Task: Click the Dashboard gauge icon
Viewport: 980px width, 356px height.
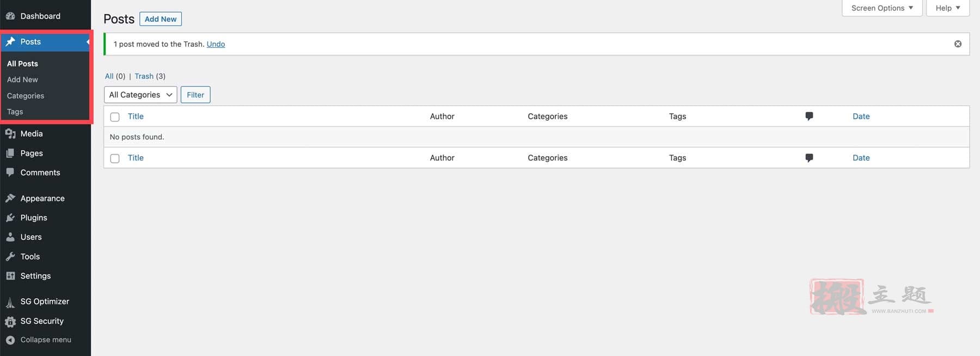Action: [x=10, y=16]
